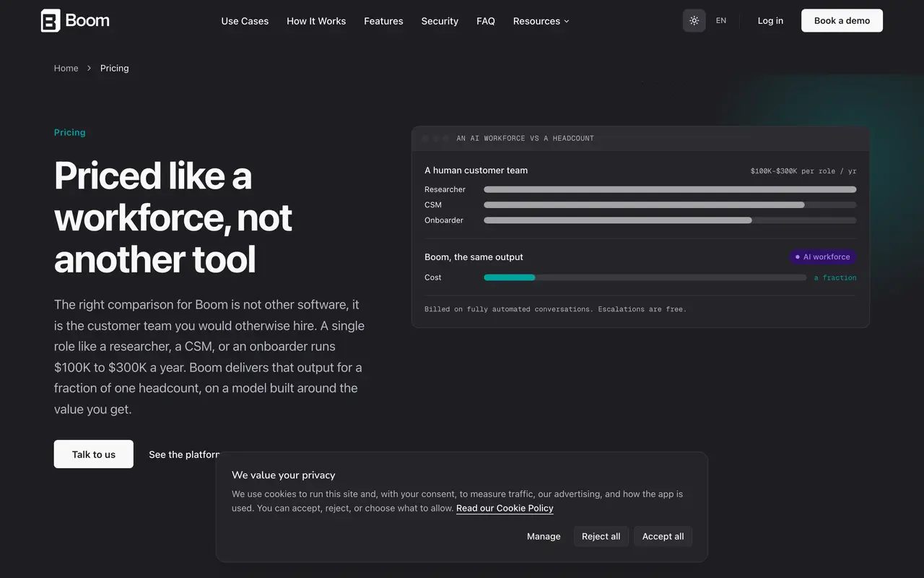Go to How It Works

[x=316, y=21]
